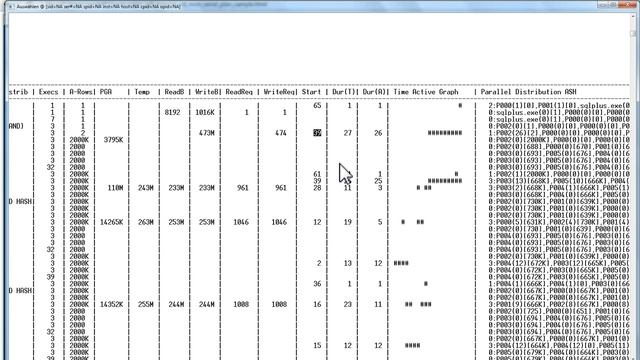Image resolution: width=640 pixels, height=360 pixels.
Task: Click the 'PGA' column header
Action: (x=106, y=92)
